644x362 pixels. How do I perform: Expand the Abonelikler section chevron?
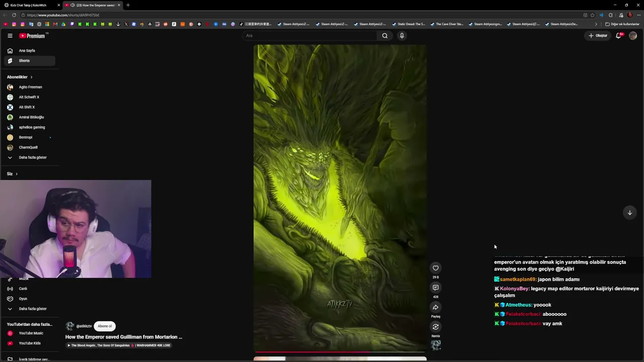[x=31, y=77]
